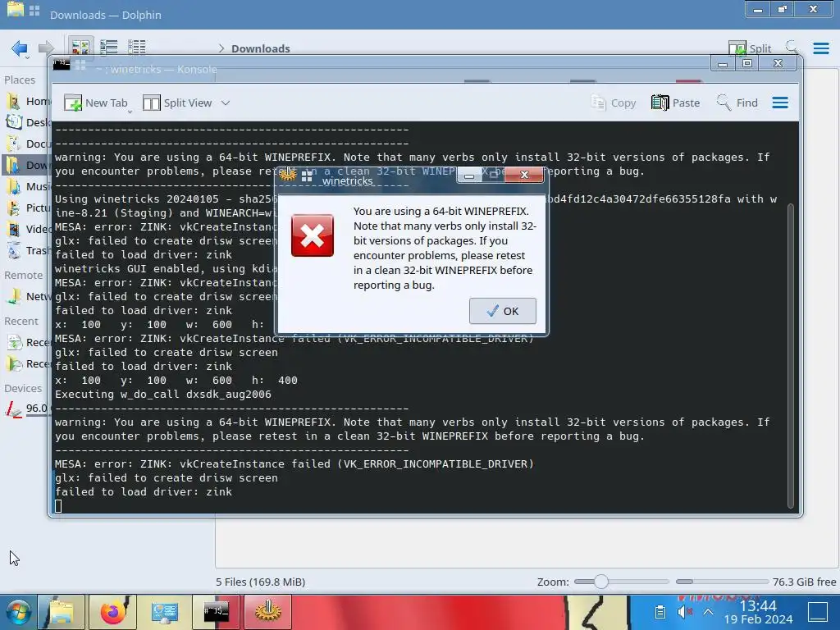Click the Konsole title bar terminal icon
The width and height of the screenshot is (840, 630).
click(x=62, y=64)
